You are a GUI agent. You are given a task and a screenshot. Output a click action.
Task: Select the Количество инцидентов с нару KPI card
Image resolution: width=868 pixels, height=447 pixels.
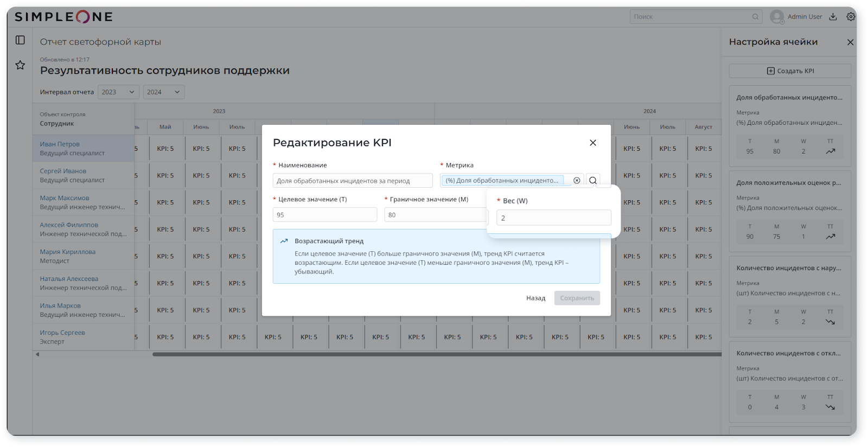pyautogui.click(x=790, y=296)
